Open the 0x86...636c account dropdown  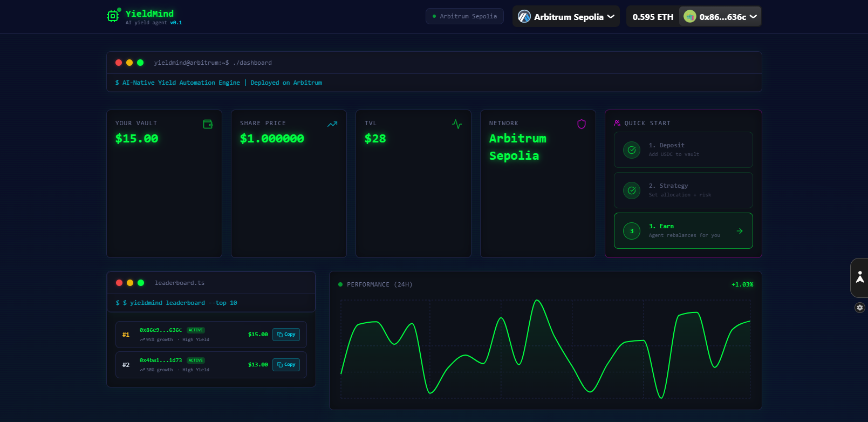720,17
